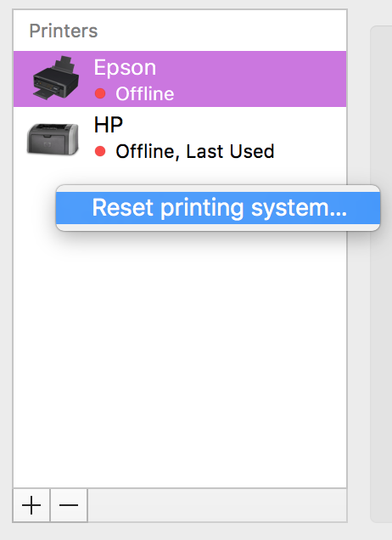The width and height of the screenshot is (392, 540).
Task: Select the HP printer name
Action: [109, 125]
